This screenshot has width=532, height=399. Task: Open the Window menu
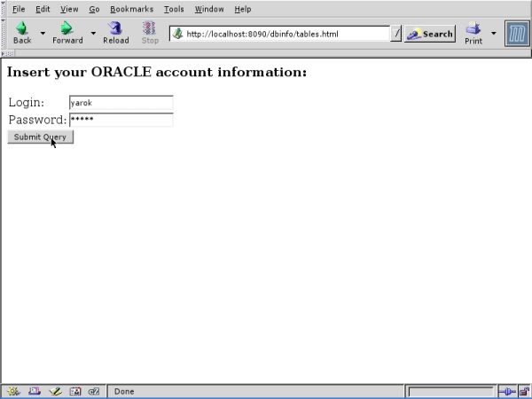pos(209,9)
